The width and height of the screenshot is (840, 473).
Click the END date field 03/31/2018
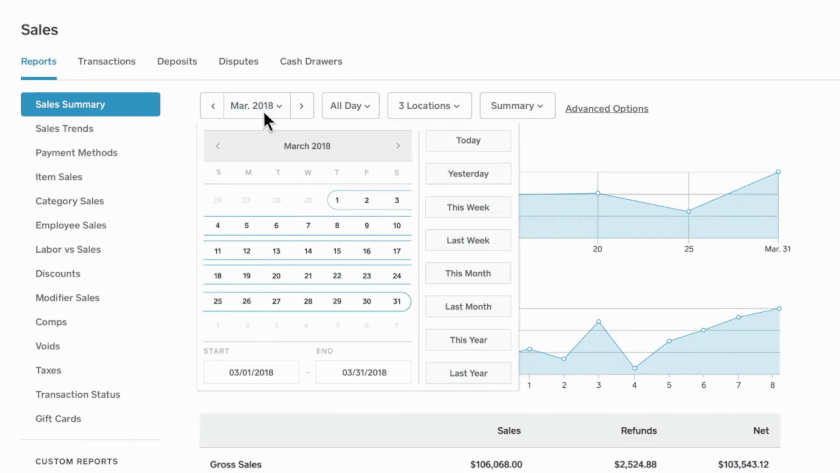[x=364, y=372]
